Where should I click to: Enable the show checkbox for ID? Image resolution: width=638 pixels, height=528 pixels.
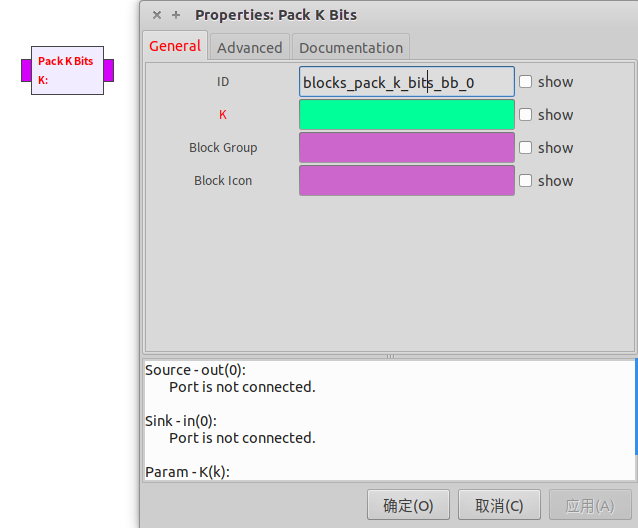[x=526, y=82]
